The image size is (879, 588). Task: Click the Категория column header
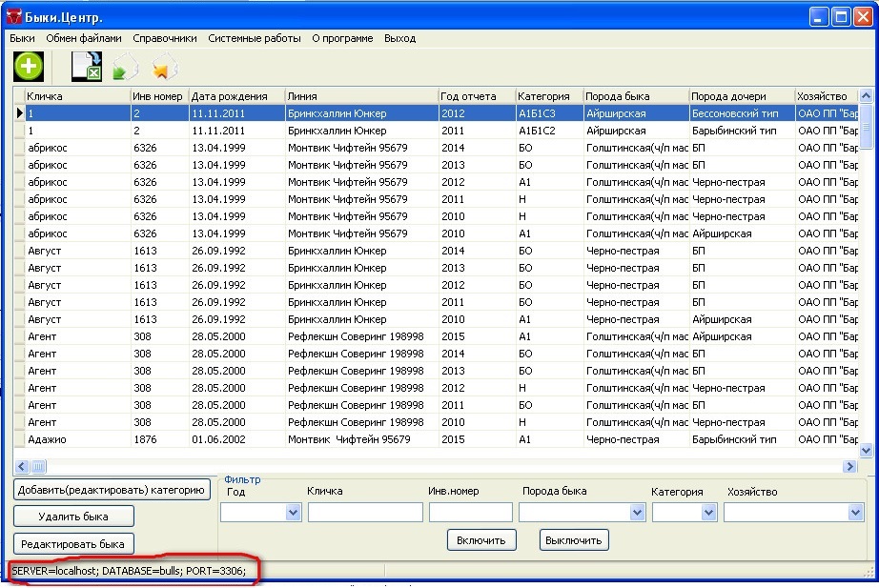click(x=549, y=96)
